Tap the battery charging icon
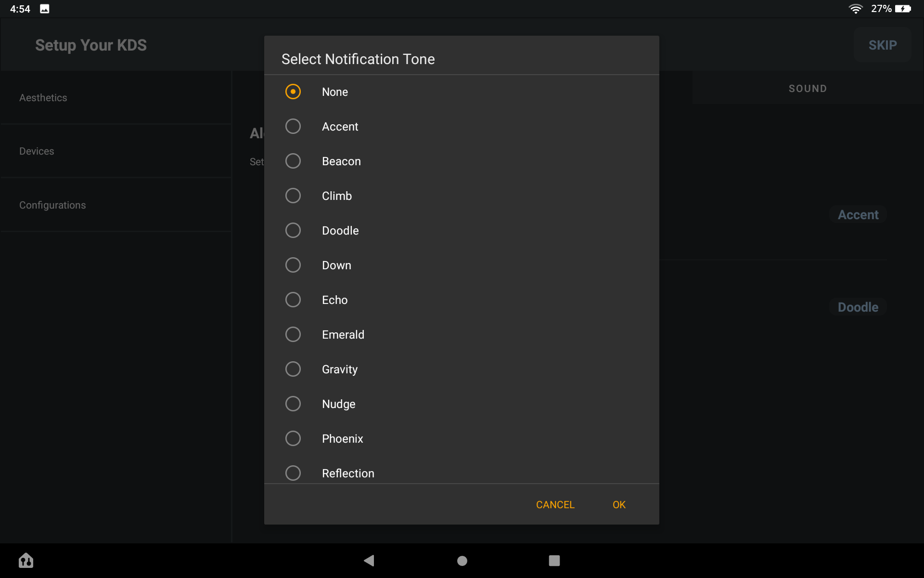The width and height of the screenshot is (924, 578). coord(903,9)
